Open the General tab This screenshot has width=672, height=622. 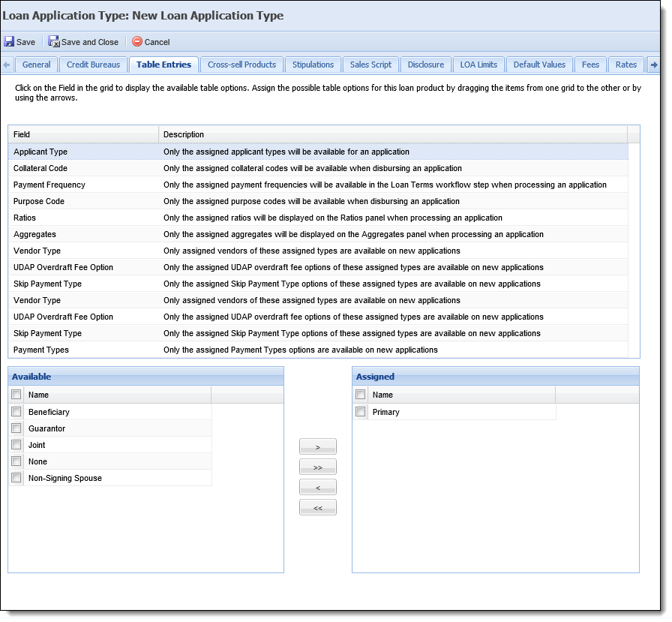pos(37,65)
